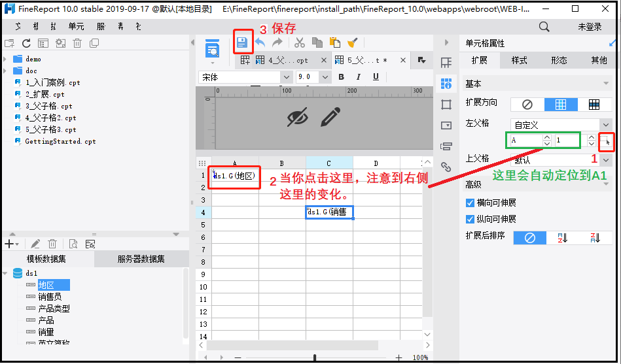Refresh the template file tree
Image resolution: width=621 pixels, height=364 pixels.
(26, 43)
